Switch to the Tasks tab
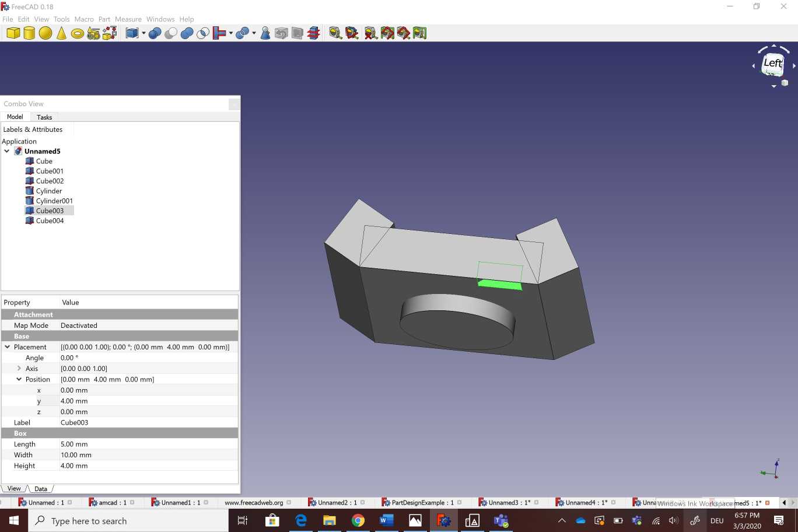Image resolution: width=798 pixels, height=532 pixels. click(x=44, y=117)
